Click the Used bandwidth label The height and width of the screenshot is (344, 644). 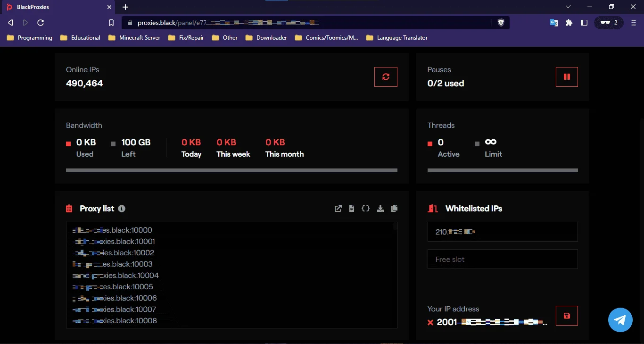(x=85, y=154)
